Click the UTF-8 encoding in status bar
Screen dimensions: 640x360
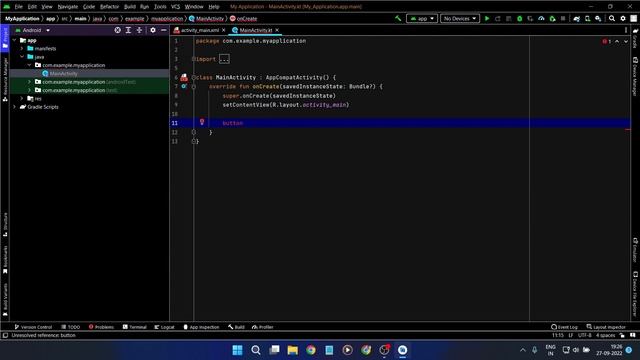[584, 335]
